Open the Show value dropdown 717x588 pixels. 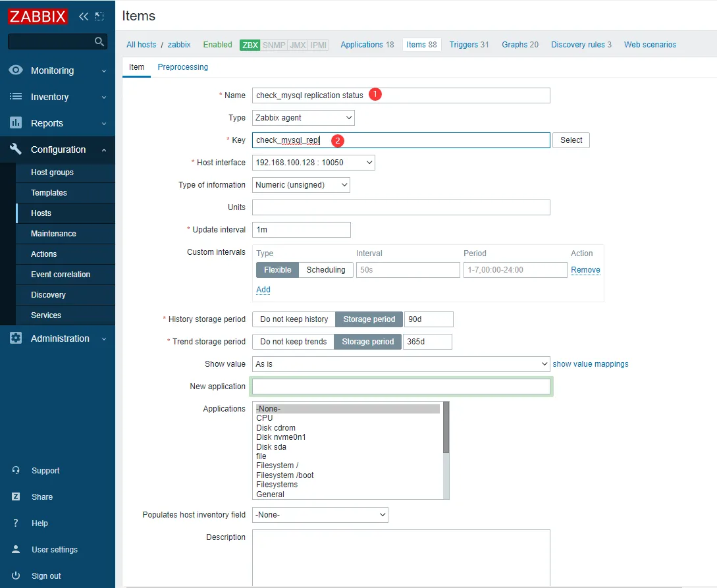(400, 364)
